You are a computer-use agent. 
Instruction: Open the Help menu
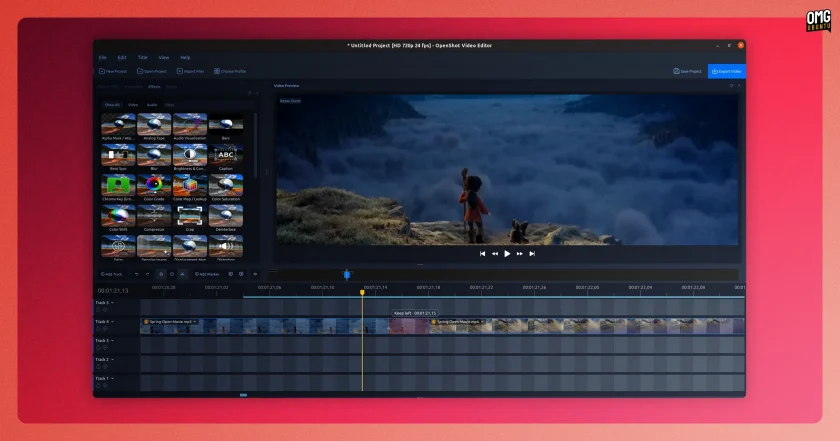pyautogui.click(x=185, y=57)
